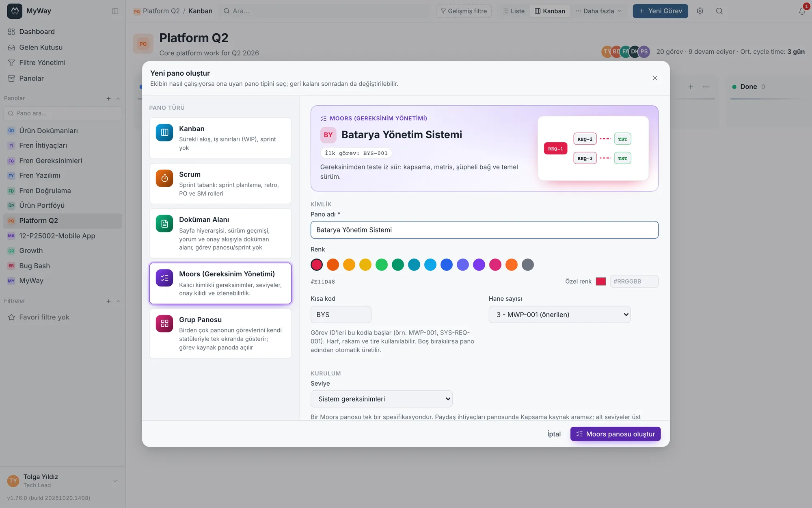Screen dimensions: 812x508
Task: Add a new filter with plus icon beside Filtreler
Action: (108, 301)
